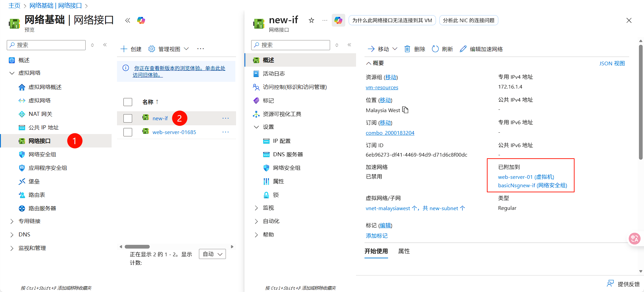Image resolution: width=644 pixels, height=292 pixels.
Task: Open web-server-01 (虚拟机) link
Action: click(526, 177)
